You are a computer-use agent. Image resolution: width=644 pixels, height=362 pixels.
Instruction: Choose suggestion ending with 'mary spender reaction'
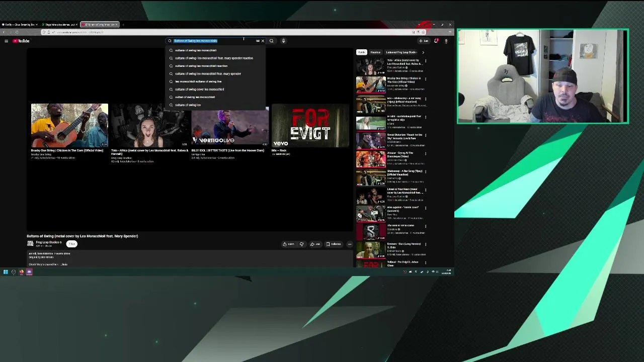coord(215,58)
